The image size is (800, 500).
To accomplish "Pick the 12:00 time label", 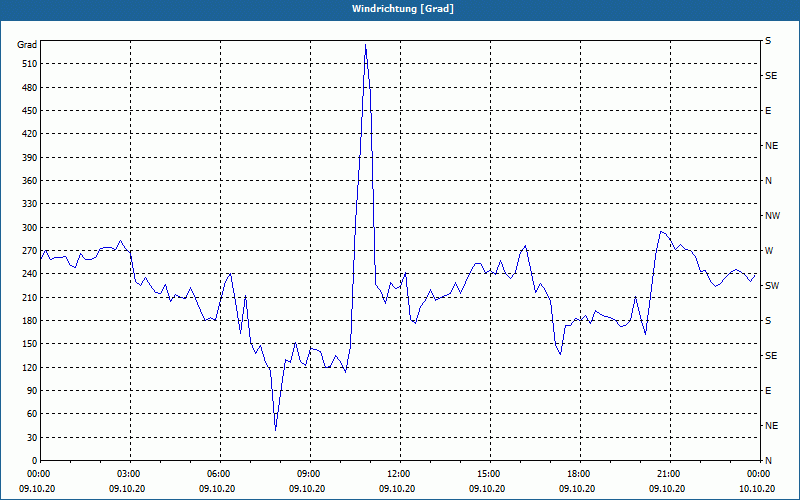I will pyautogui.click(x=401, y=474).
